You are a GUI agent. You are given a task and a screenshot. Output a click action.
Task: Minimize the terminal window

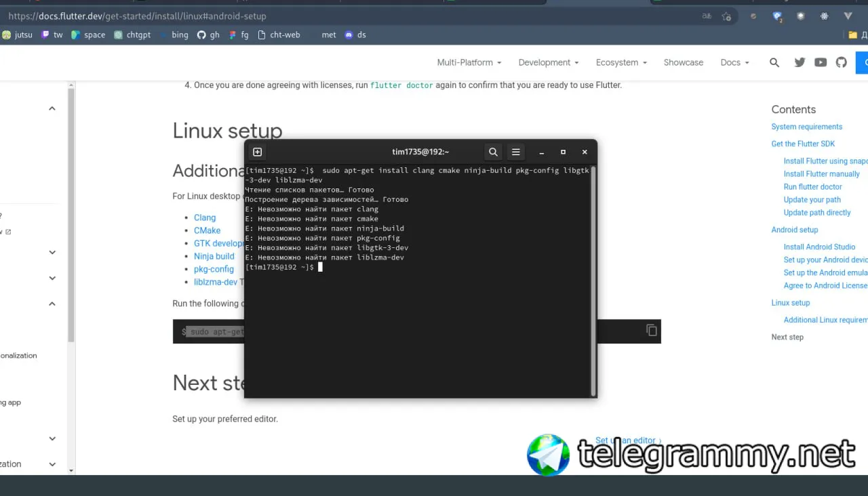click(541, 152)
